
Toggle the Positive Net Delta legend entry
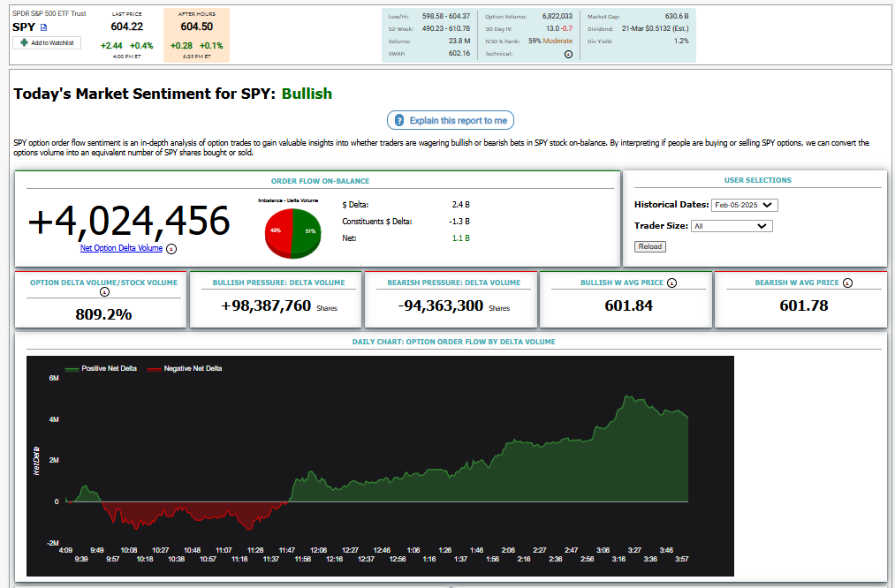click(x=101, y=368)
